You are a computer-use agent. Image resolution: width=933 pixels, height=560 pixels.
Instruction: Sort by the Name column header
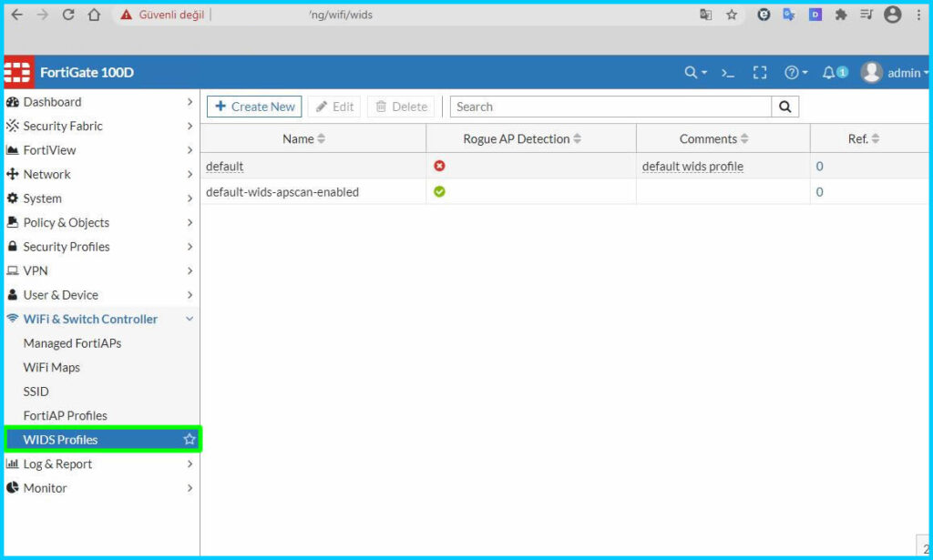304,138
